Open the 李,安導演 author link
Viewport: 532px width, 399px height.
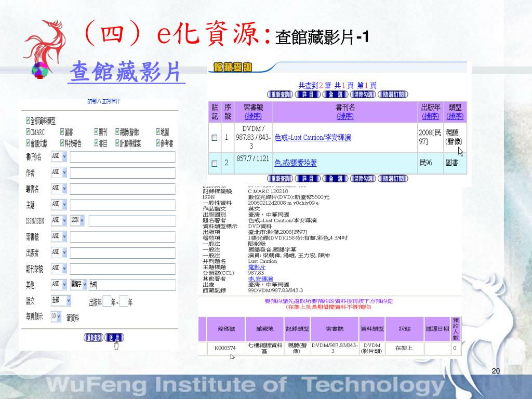[x=261, y=279]
